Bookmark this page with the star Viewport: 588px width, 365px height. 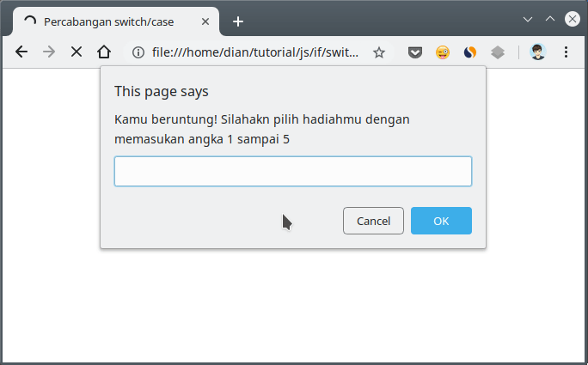pyautogui.click(x=378, y=52)
